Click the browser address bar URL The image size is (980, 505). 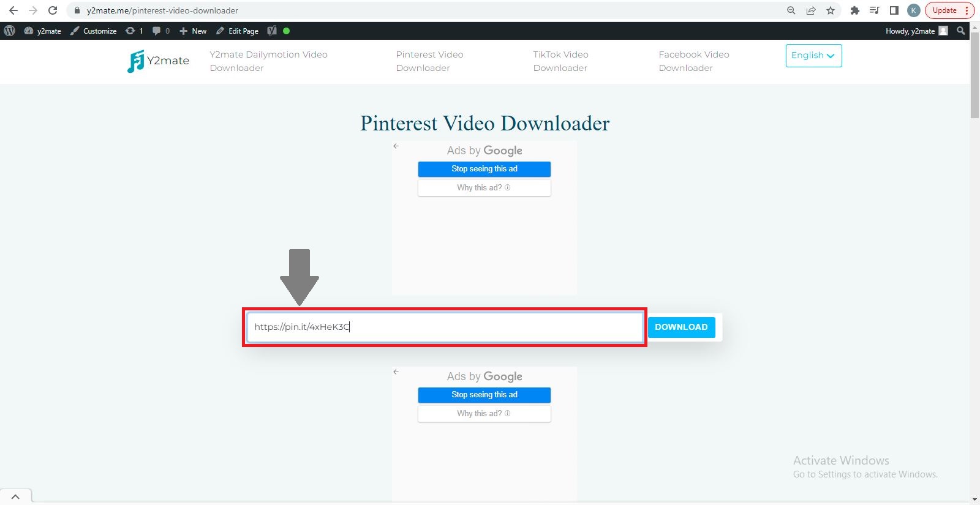tap(162, 10)
